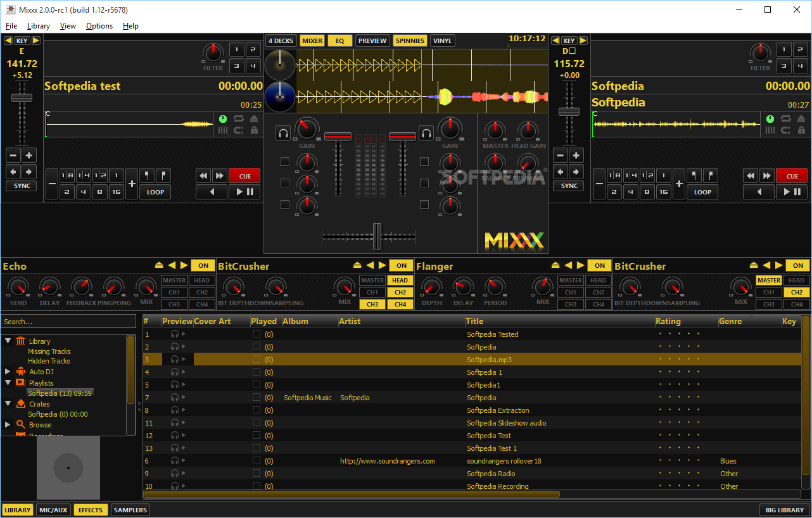This screenshot has height=518, width=812.
Task: Nudge left deck pitch down with left arrow
Action: [x=14, y=172]
